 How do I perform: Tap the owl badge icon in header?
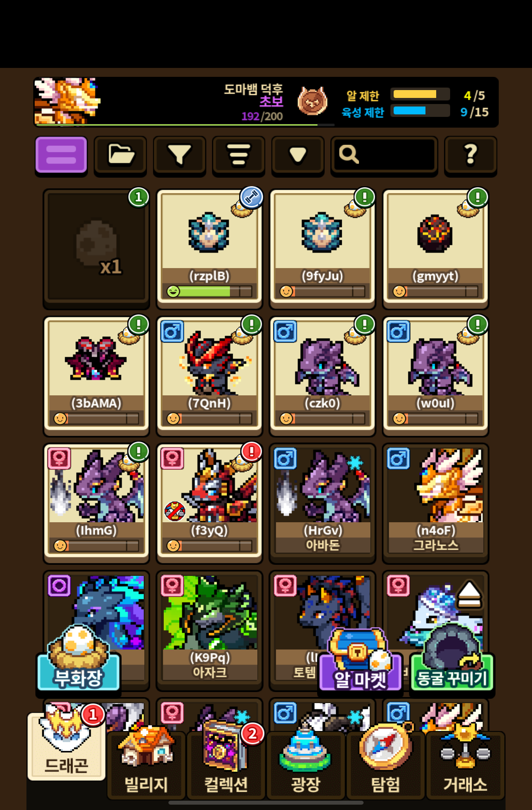312,101
